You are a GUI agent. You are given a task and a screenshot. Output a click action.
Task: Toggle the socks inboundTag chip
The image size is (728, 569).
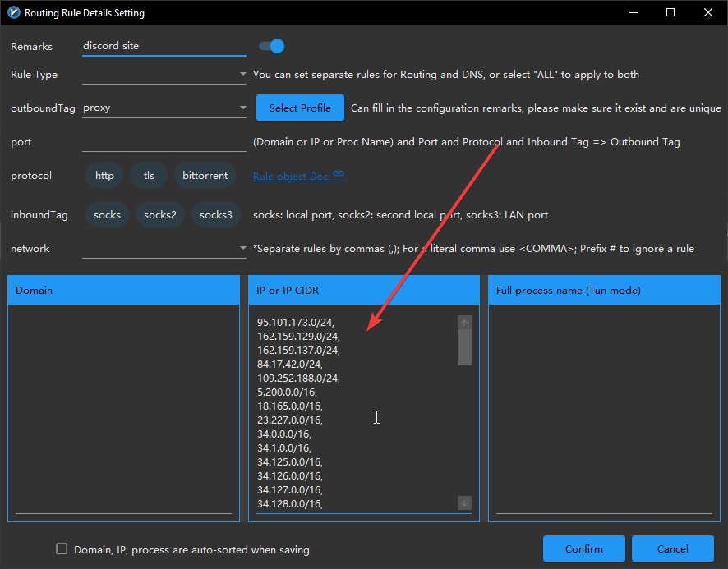tap(108, 215)
